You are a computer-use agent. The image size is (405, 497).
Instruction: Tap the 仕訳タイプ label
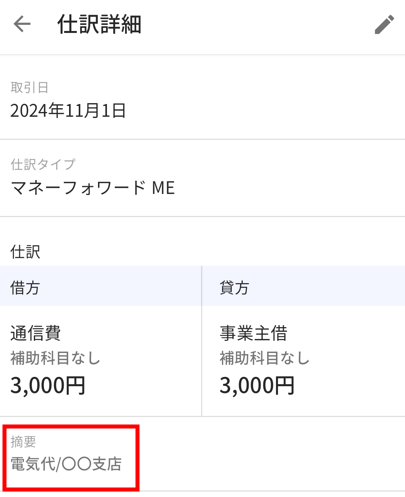coord(43,164)
